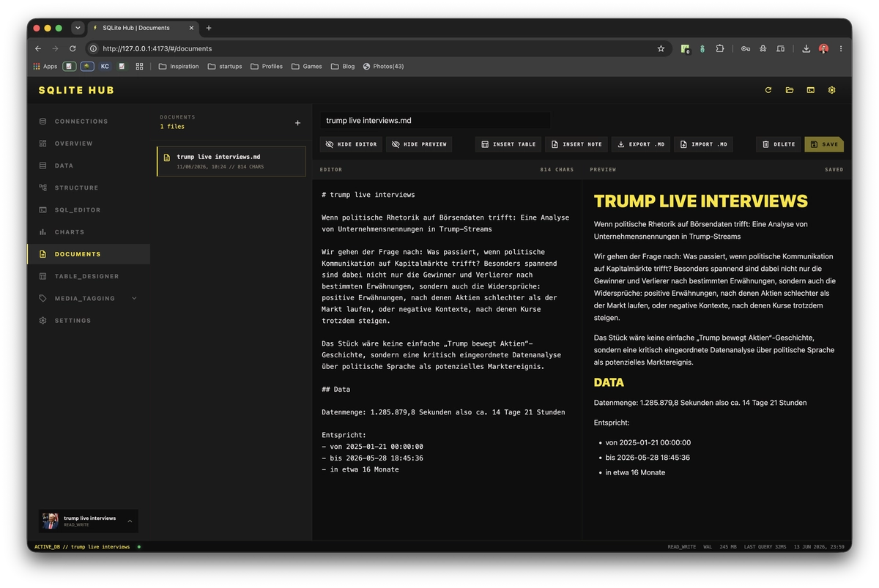Open Table_Designer section
The image size is (879, 588).
pyautogui.click(x=89, y=276)
